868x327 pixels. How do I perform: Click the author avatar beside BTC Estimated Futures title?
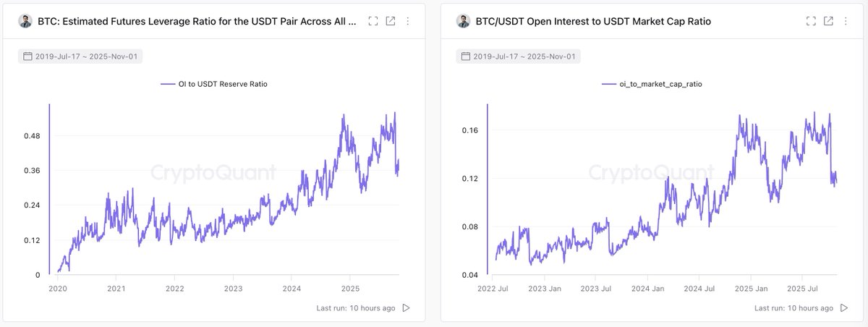pyautogui.click(x=25, y=22)
